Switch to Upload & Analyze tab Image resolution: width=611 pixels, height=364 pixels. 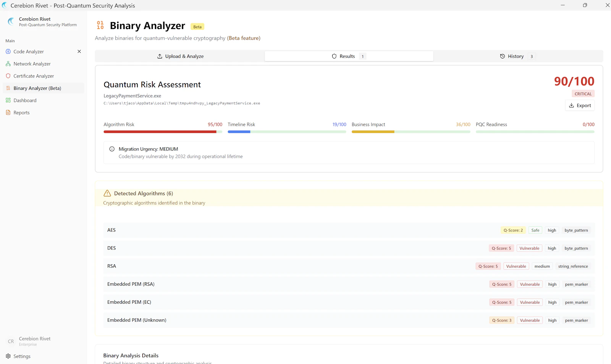pyautogui.click(x=180, y=56)
